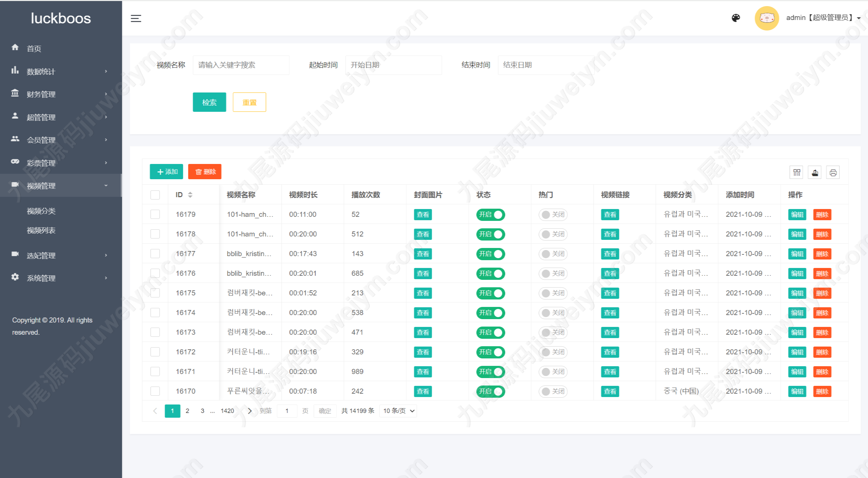
Task: Toggle the 关闭 hot switch for ID 16178
Action: point(553,234)
